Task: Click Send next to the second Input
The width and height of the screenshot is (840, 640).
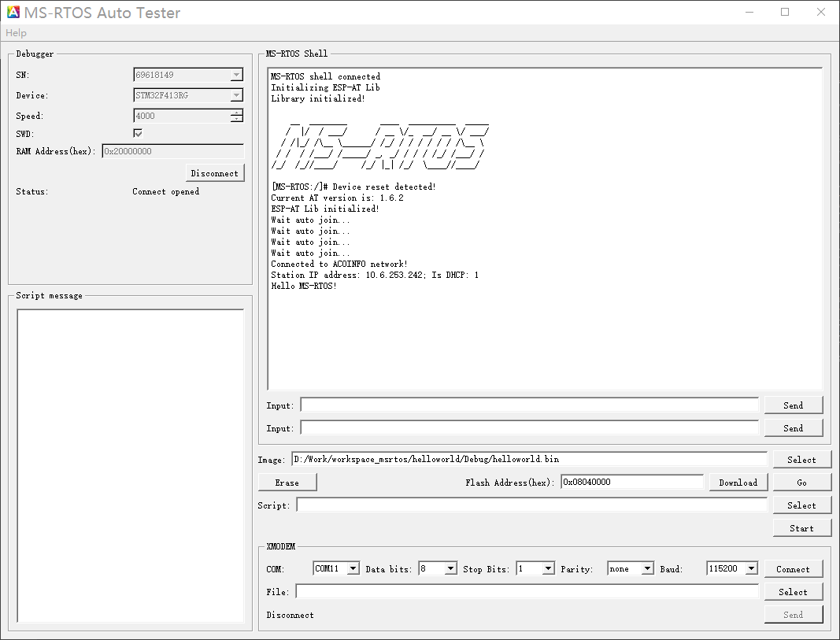Action: click(x=793, y=428)
